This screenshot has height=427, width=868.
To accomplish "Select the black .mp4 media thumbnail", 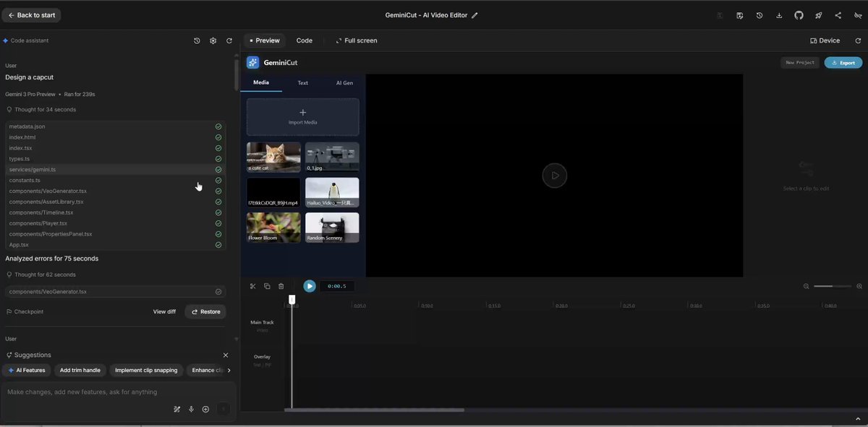I will pos(273,192).
